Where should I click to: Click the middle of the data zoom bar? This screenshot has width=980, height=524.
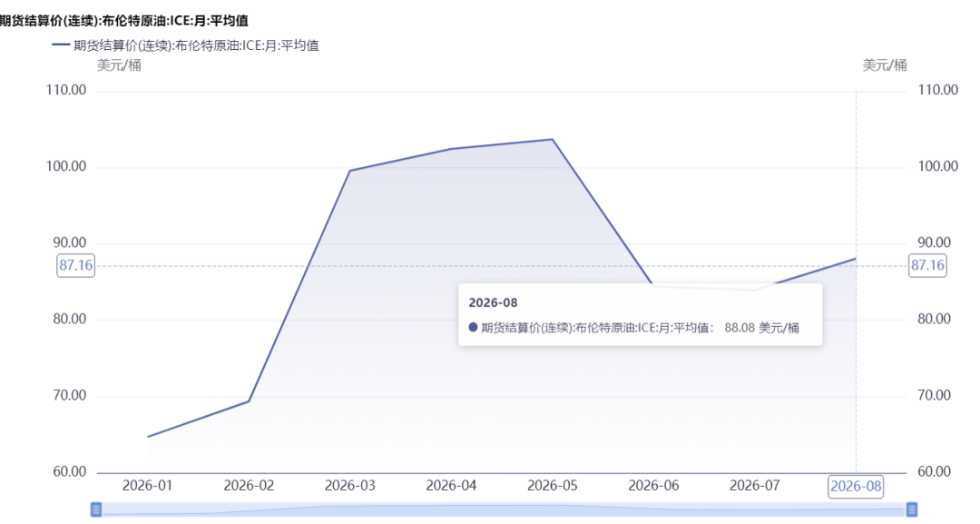[x=504, y=509]
